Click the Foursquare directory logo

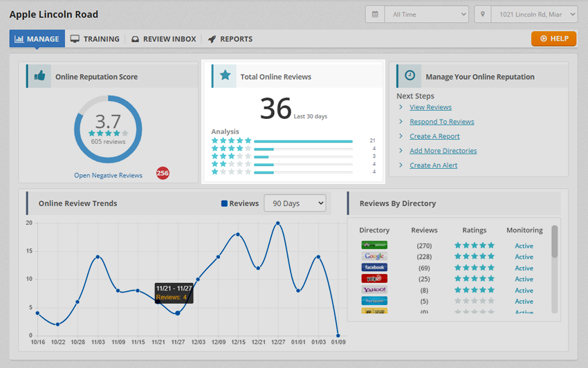pyautogui.click(x=374, y=301)
